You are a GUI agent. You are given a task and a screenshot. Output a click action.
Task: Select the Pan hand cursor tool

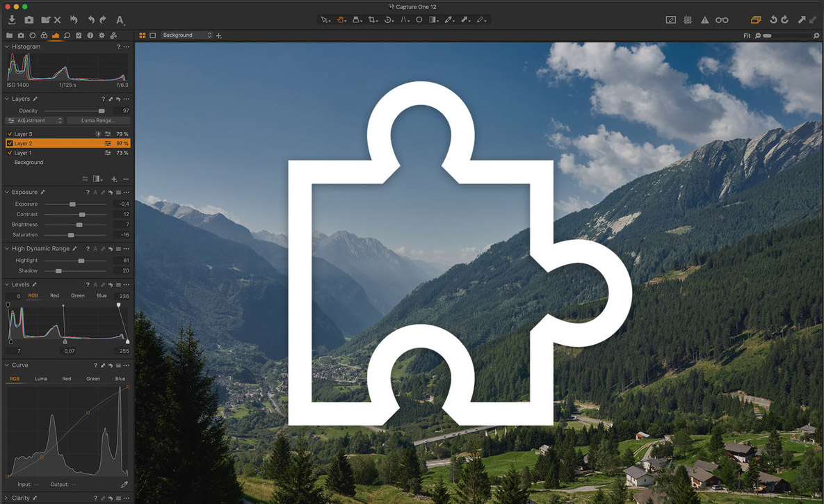pos(341,20)
